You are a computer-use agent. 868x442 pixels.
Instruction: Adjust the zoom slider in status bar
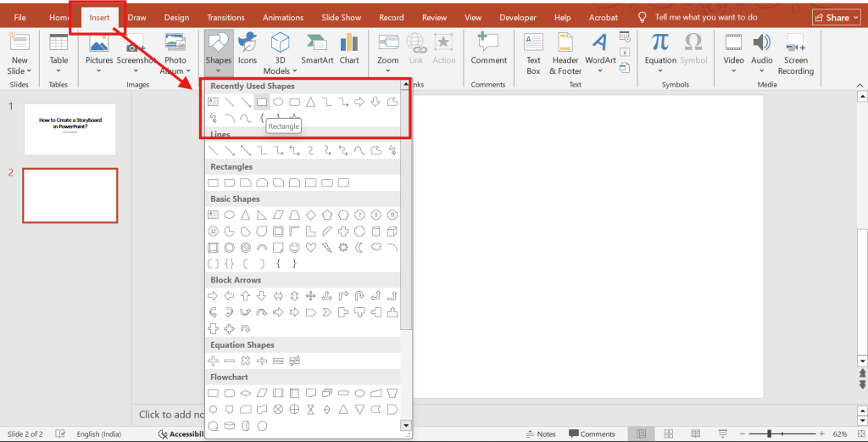(769, 434)
